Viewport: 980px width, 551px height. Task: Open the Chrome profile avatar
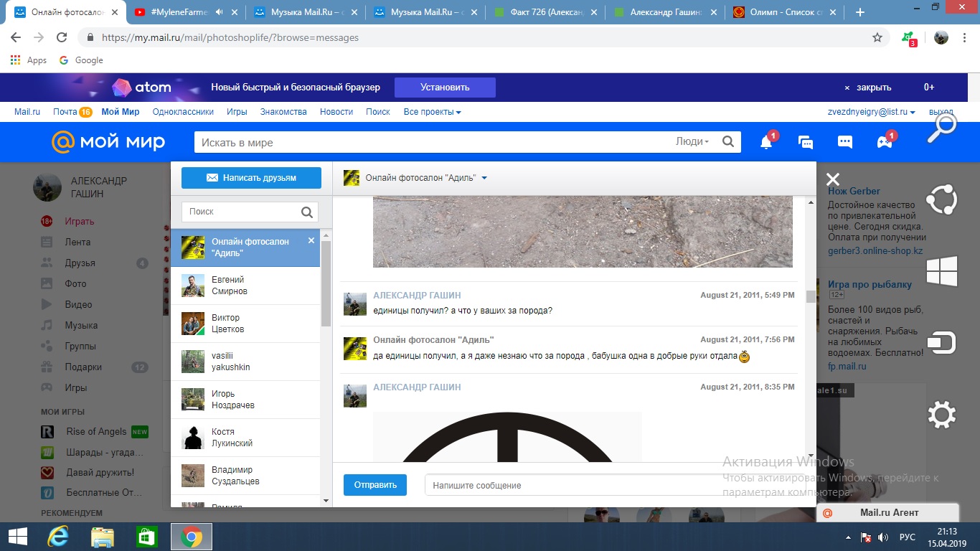coord(941,37)
